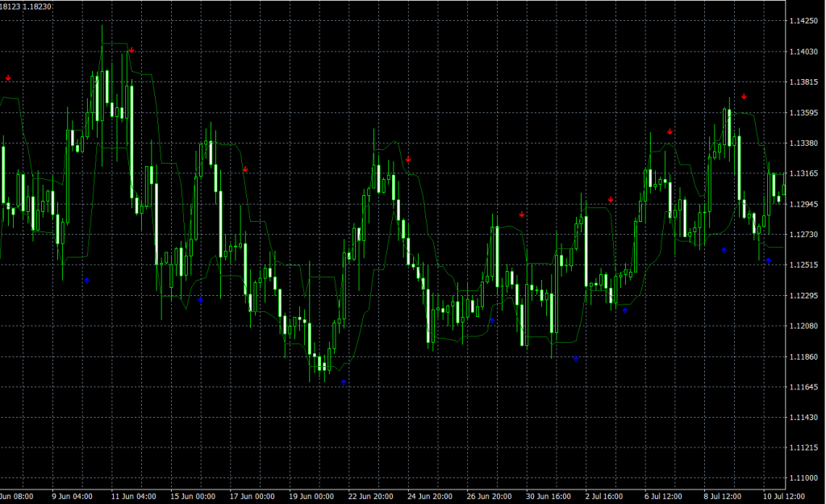This screenshot has height=504, width=826.
Task: Select the 8 Jul 12:00 time label
Action: pyautogui.click(x=723, y=496)
